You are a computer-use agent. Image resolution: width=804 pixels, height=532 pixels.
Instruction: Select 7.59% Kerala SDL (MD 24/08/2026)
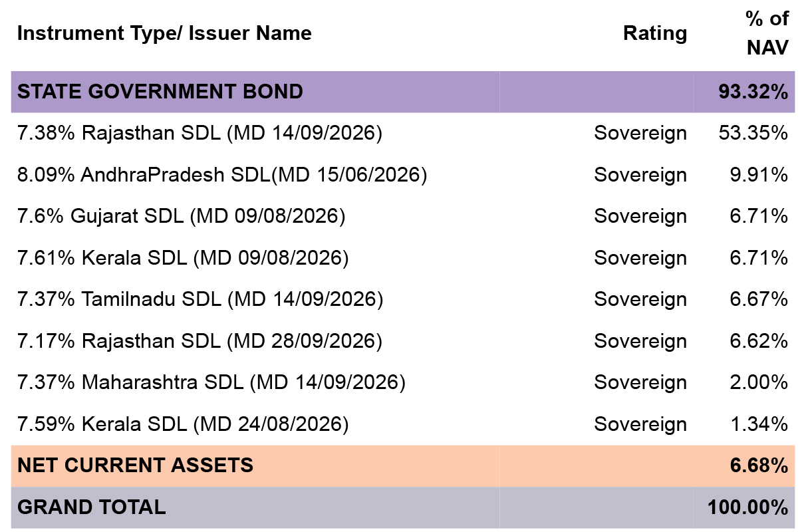coord(182,424)
